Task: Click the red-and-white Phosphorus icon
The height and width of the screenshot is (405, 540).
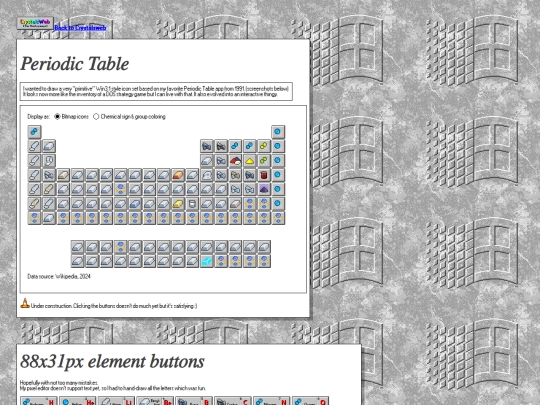Action: click(x=235, y=160)
